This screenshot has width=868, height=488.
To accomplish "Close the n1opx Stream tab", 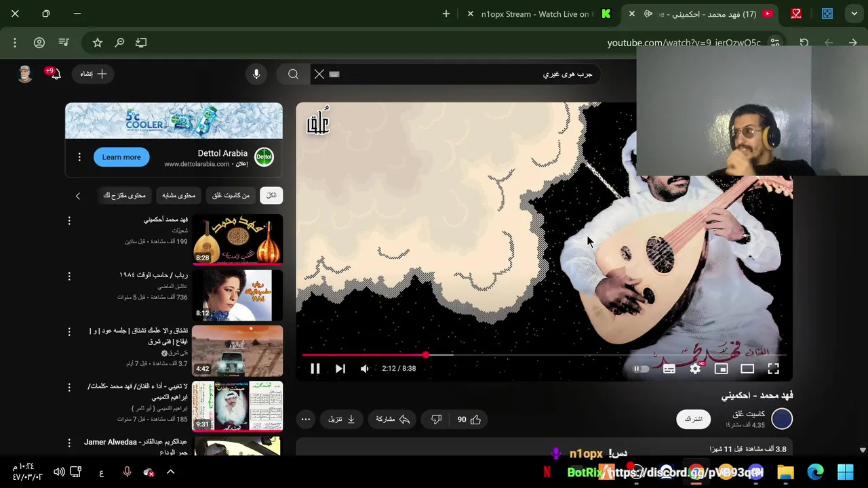I will click(471, 14).
